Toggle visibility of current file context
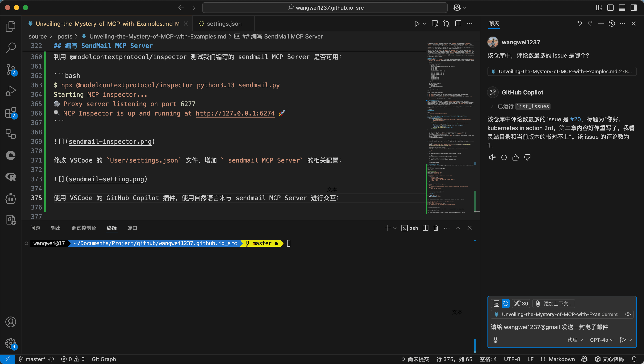This screenshot has width=644, height=364. point(628,315)
